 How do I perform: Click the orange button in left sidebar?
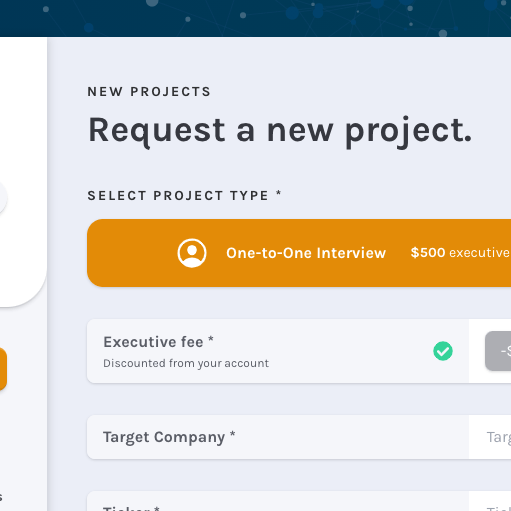click(x=3, y=369)
